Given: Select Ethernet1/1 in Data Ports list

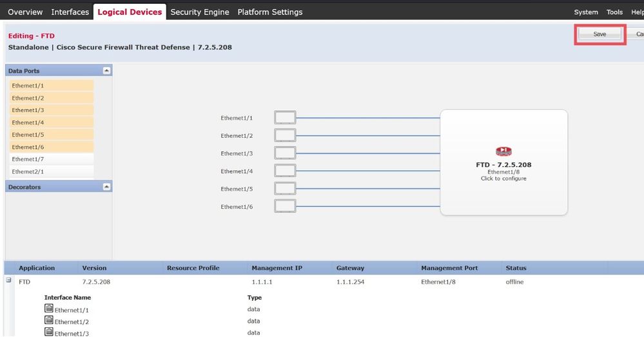Looking at the screenshot, I should coord(52,86).
